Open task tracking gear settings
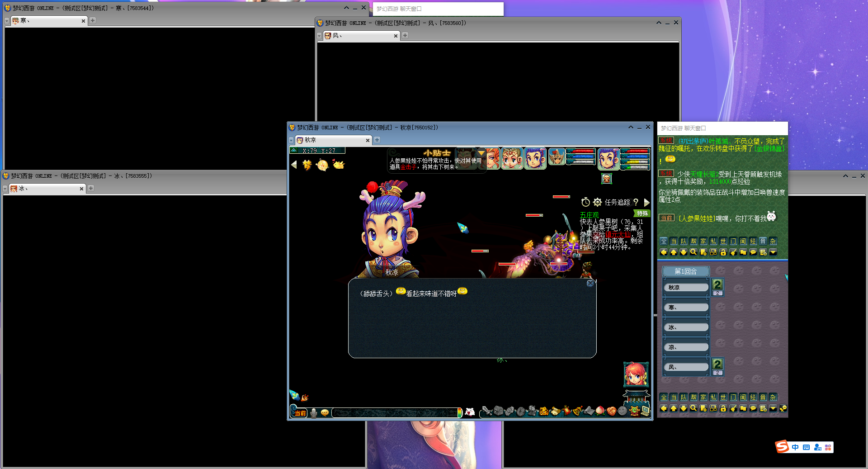This screenshot has height=469, width=868. (597, 202)
